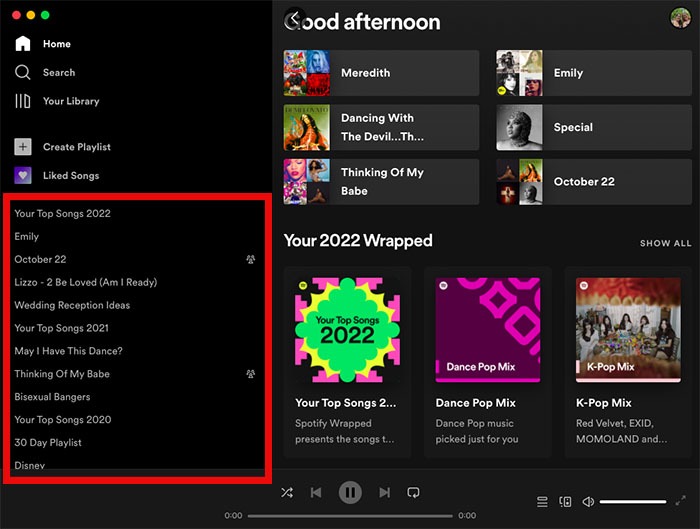Toggle repeat mode
Screen dimensions: 700x529
pyautogui.click(x=413, y=492)
